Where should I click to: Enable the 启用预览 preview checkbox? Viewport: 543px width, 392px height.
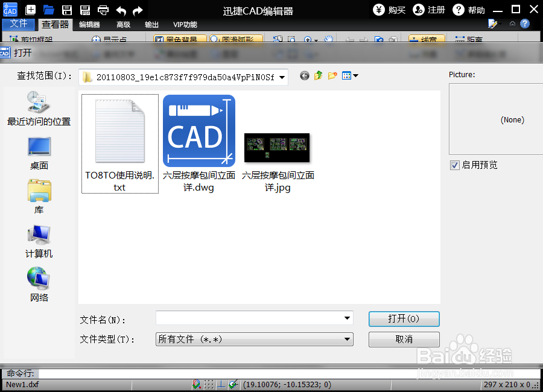454,165
